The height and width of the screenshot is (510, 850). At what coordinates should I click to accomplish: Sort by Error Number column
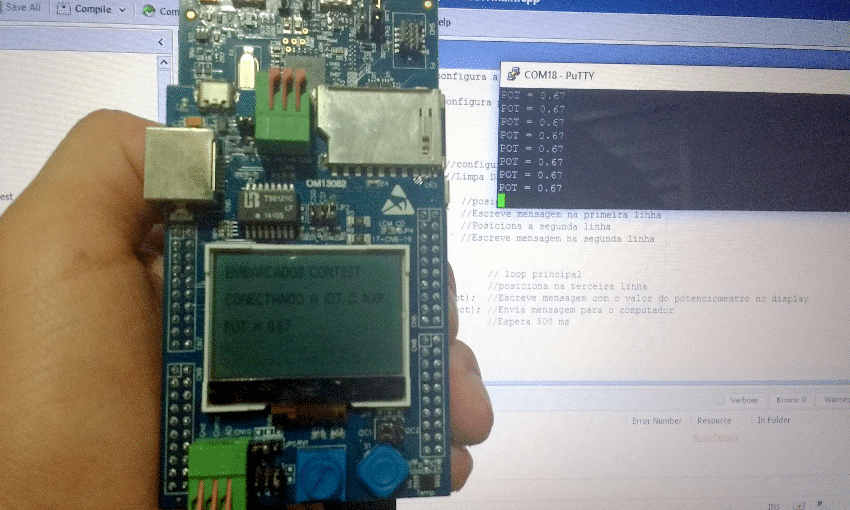tap(657, 421)
